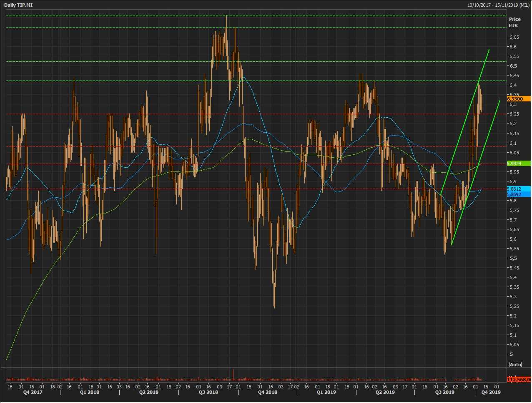
Task: Click the Price EUR axis label
Action: coord(514,22)
